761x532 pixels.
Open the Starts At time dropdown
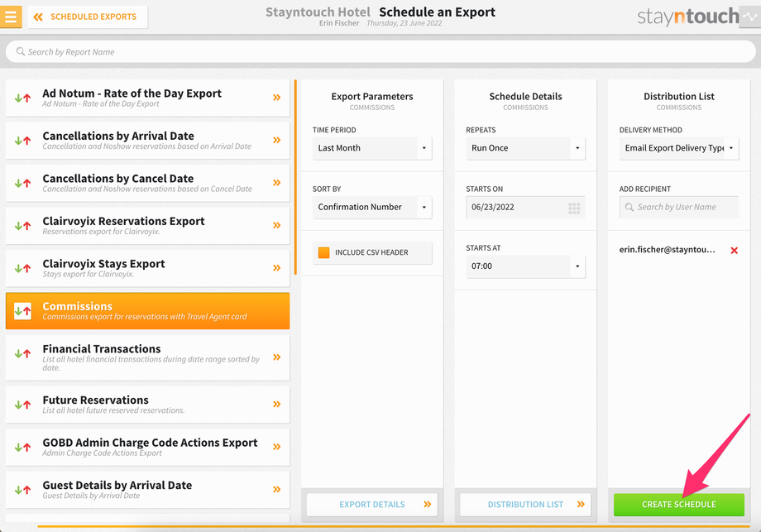pos(525,266)
